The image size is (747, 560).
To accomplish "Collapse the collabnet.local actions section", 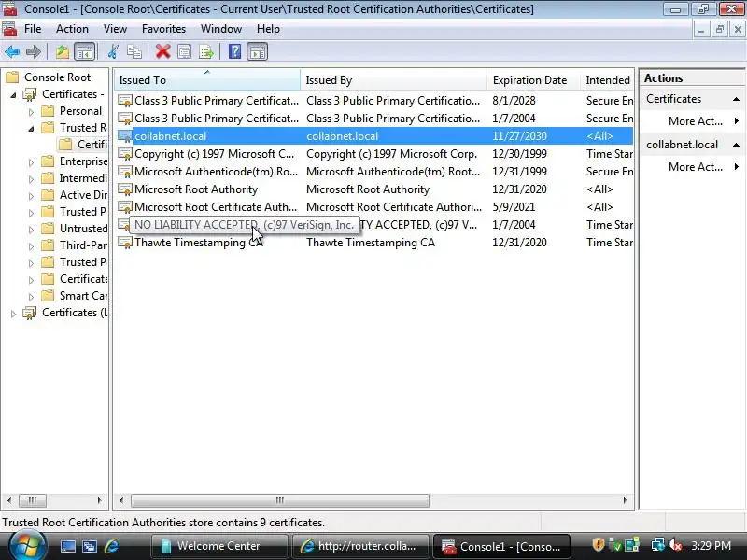I will (x=736, y=145).
